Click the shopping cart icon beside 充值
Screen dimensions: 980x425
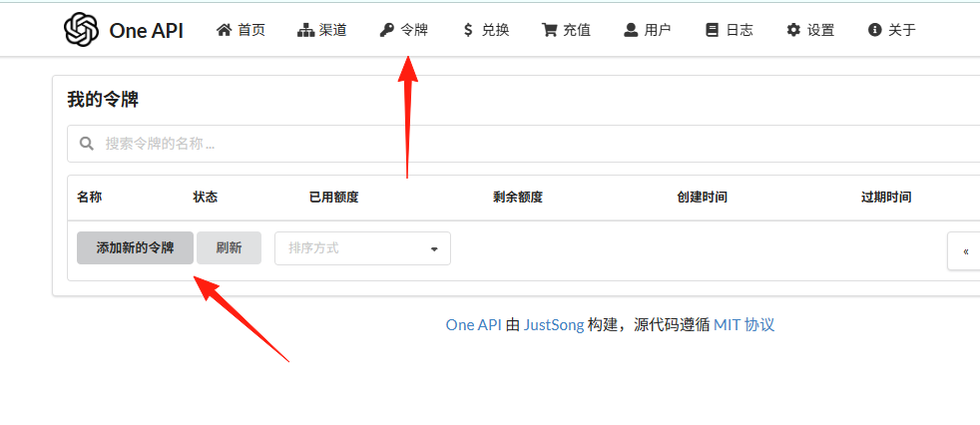(x=549, y=29)
